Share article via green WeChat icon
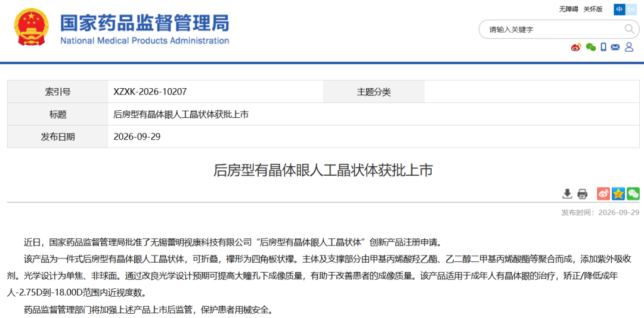644x318 pixels. coord(633,194)
